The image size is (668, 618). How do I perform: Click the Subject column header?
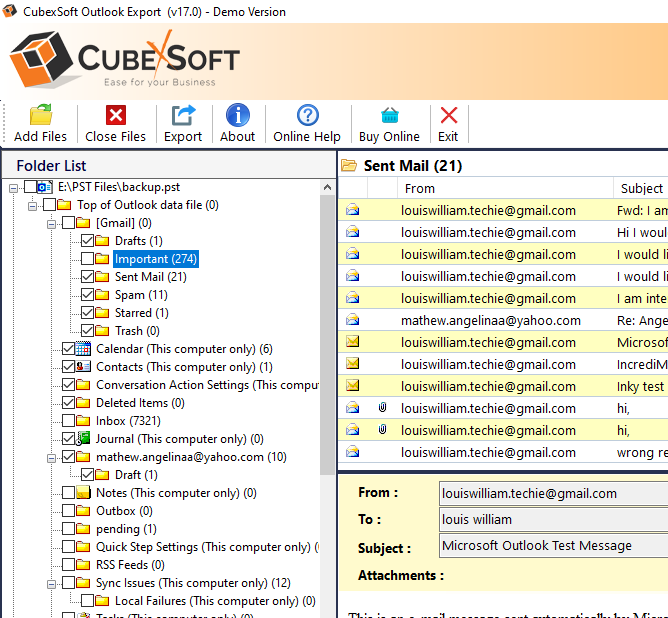(641, 188)
